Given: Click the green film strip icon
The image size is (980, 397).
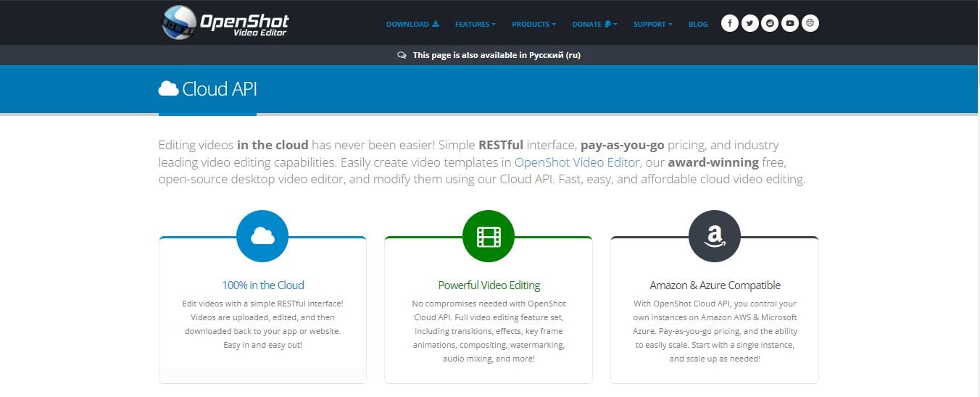Looking at the screenshot, I should pos(489,236).
